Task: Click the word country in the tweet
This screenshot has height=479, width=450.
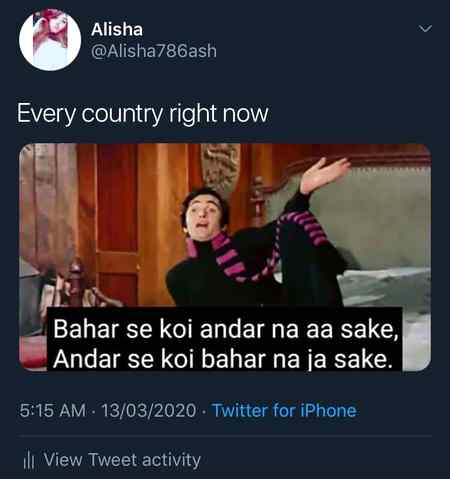Action: coord(122,114)
